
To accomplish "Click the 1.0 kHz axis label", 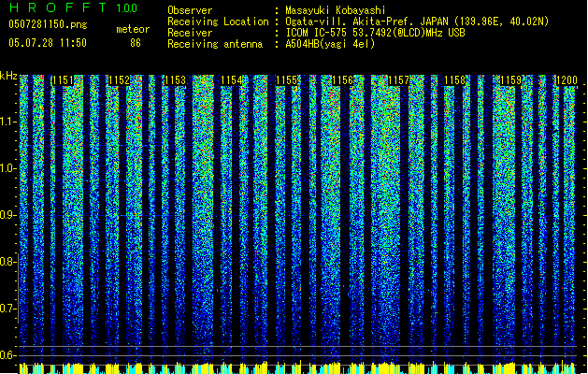I will [x=8, y=168].
